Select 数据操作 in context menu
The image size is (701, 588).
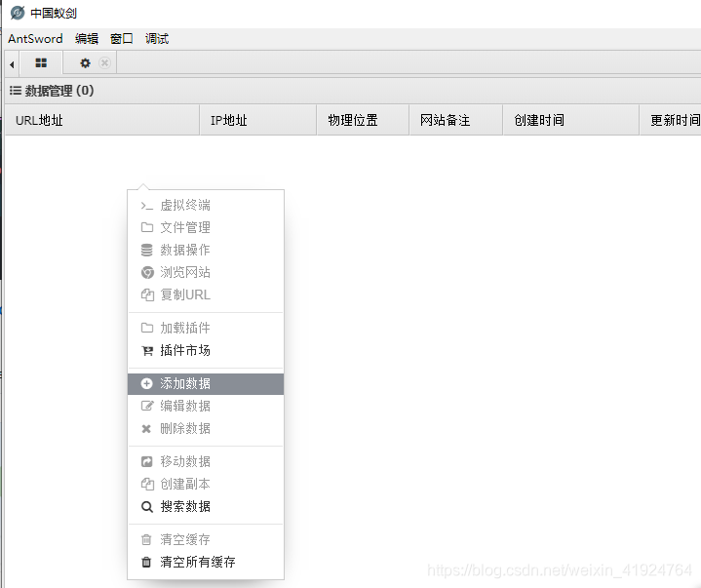(x=206, y=250)
